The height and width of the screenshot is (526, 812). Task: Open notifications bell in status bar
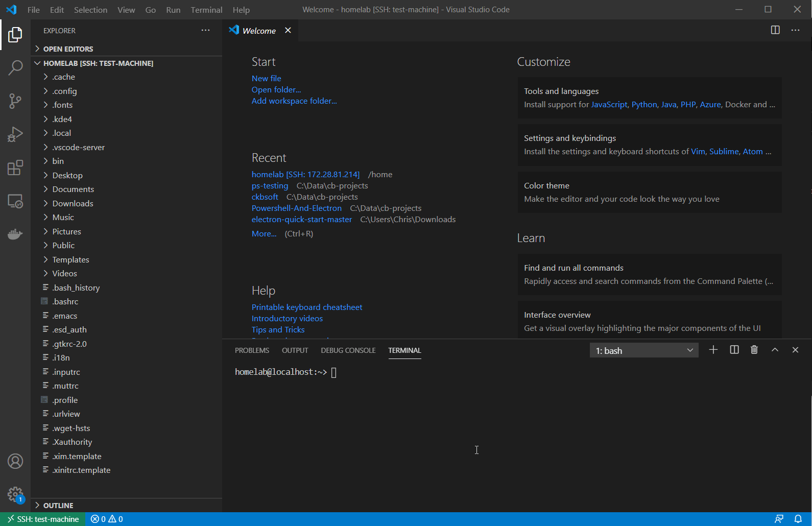(798, 519)
